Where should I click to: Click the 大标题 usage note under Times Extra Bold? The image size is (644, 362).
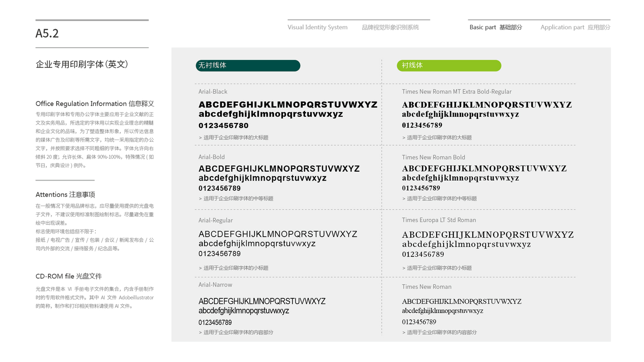(437, 138)
